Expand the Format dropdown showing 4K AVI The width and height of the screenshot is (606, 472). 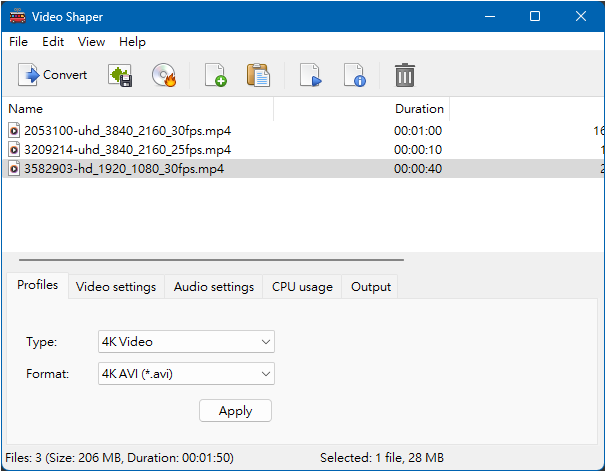(x=186, y=374)
